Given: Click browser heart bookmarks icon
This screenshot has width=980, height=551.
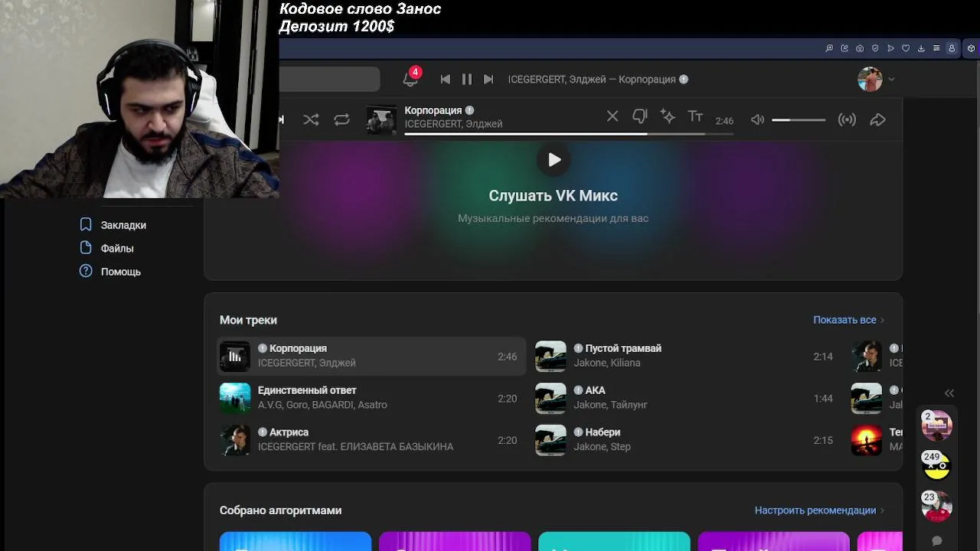Looking at the screenshot, I should pos(906,48).
